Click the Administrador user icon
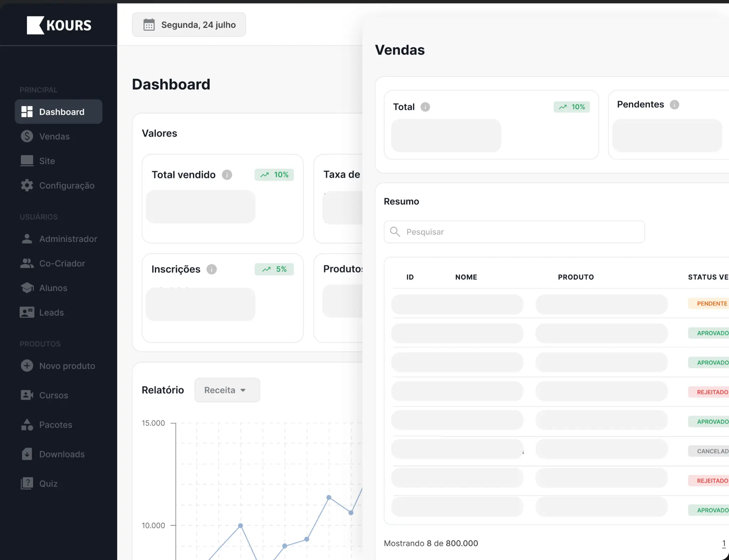Screen dimensions: 729x560 tap(26, 239)
